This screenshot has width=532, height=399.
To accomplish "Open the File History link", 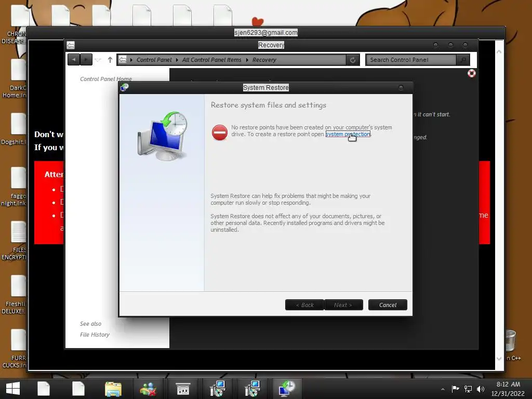I will point(95,335).
